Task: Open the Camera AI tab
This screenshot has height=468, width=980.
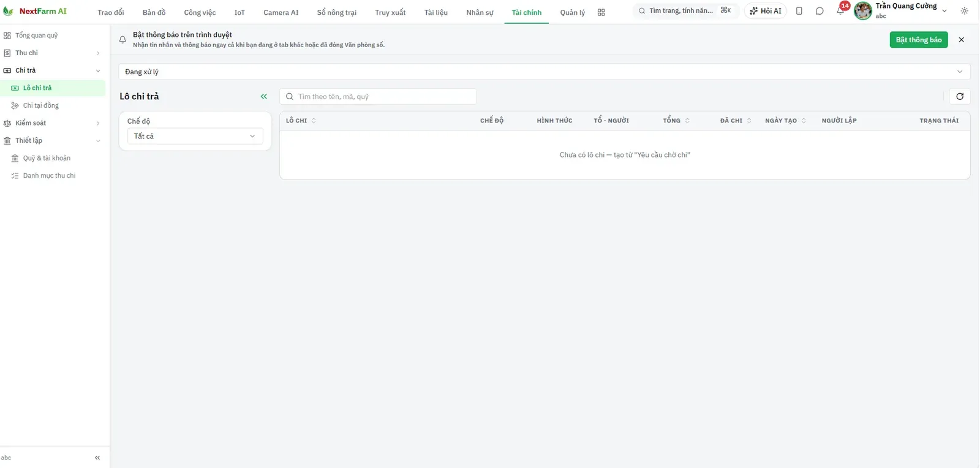Action: pyautogui.click(x=281, y=12)
